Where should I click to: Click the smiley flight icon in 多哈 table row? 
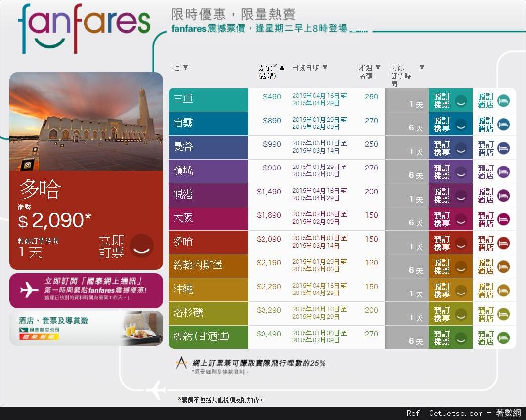point(461,243)
